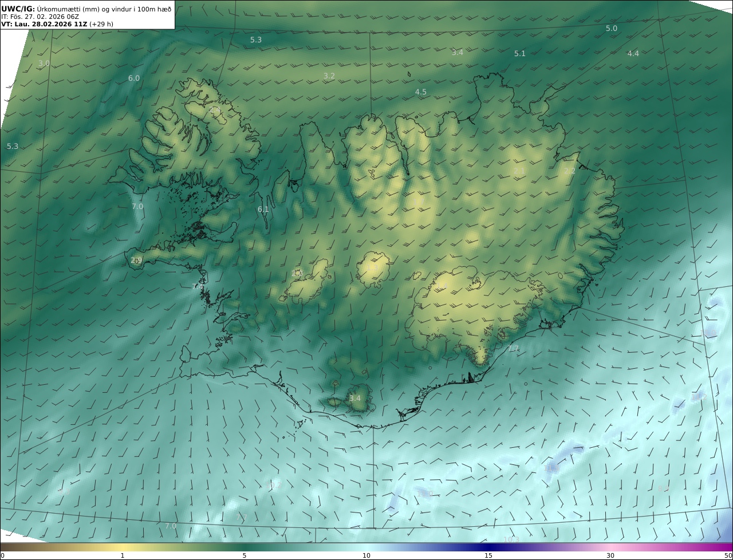Click the "1" tick on the color scale

tap(123, 555)
